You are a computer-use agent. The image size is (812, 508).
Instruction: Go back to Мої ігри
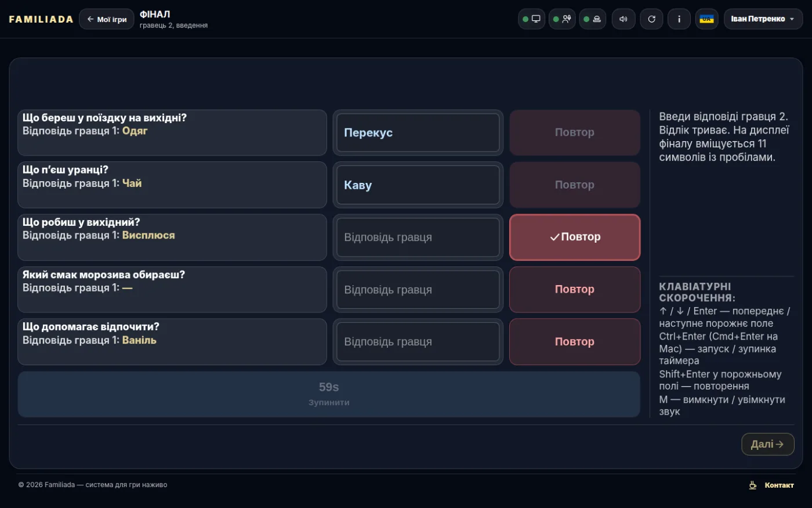107,19
